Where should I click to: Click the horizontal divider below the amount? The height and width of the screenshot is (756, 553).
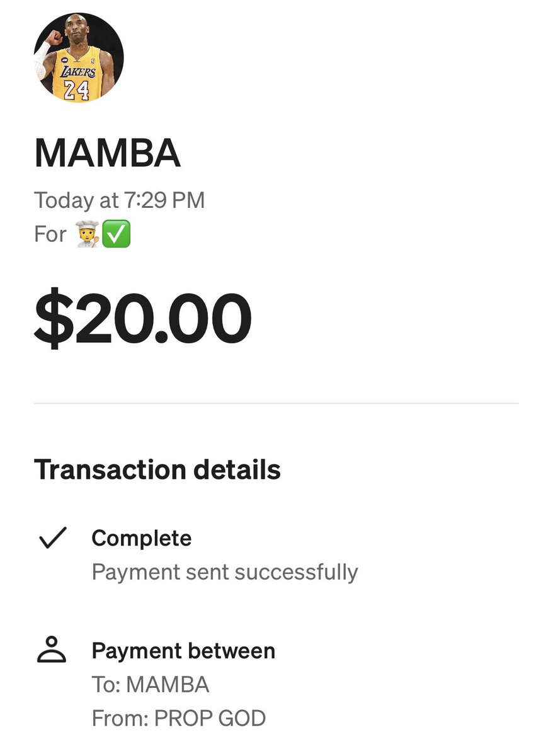276,403
